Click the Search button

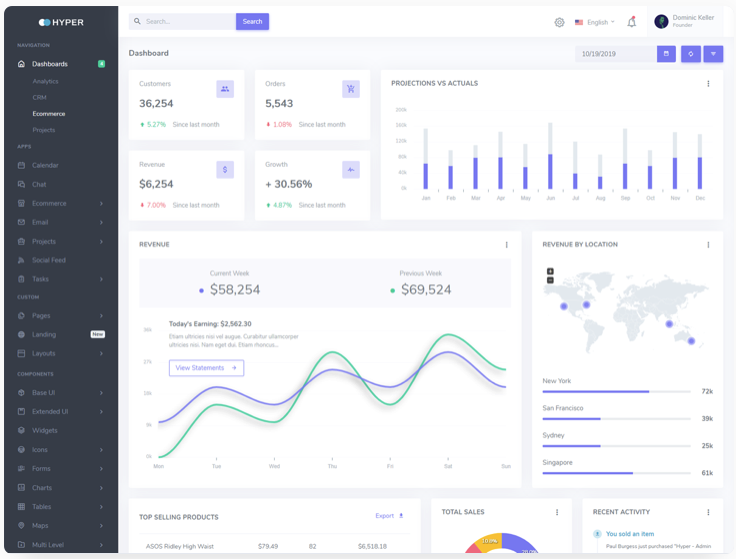(252, 22)
